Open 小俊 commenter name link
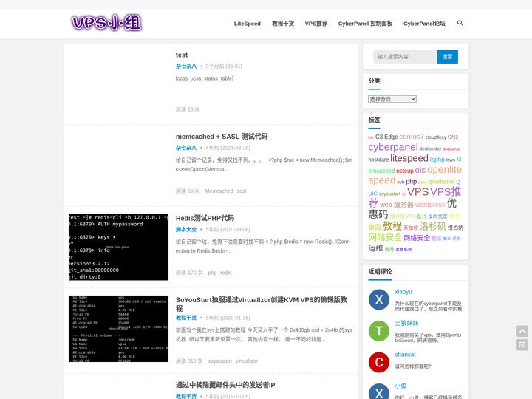This screenshot has width=532, height=399. (400, 386)
